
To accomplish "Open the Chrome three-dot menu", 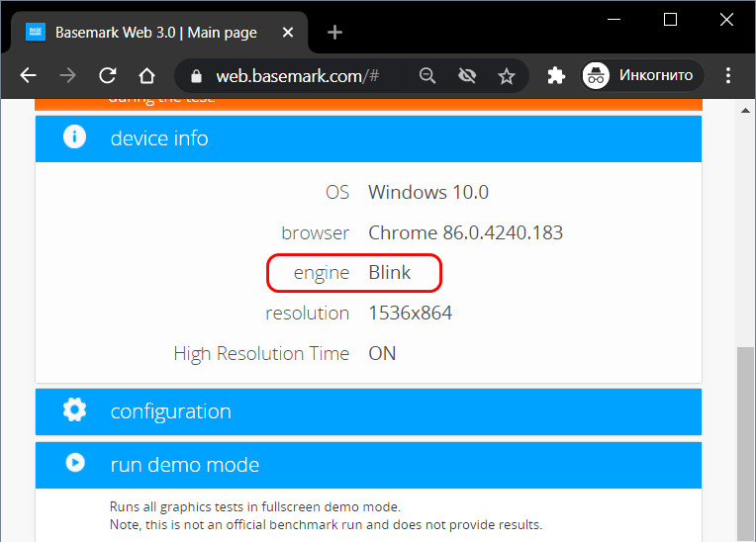I will click(x=728, y=75).
